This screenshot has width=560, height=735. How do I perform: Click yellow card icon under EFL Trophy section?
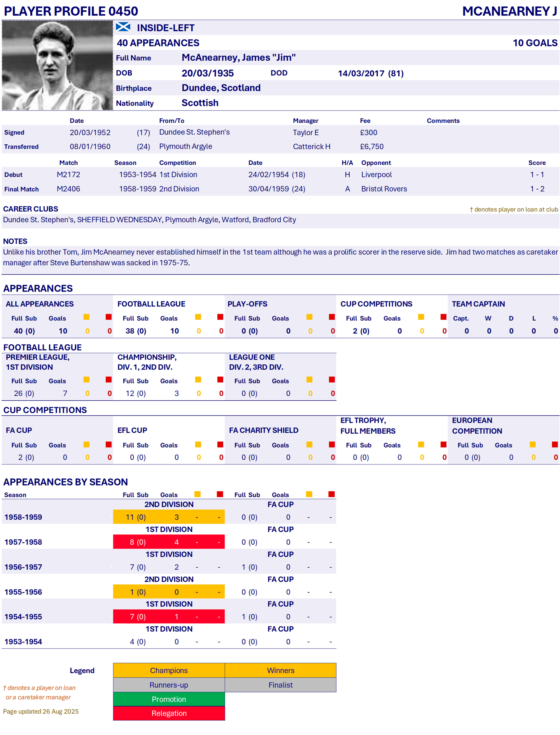pyautogui.click(x=421, y=444)
